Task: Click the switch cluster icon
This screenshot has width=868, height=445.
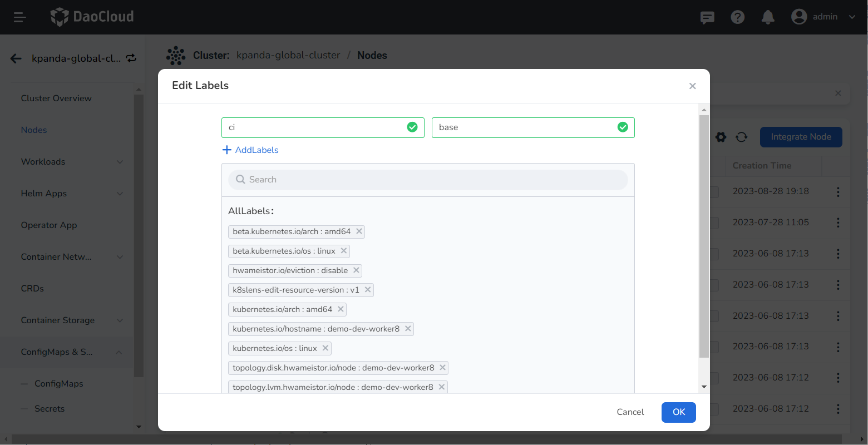Action: click(131, 58)
